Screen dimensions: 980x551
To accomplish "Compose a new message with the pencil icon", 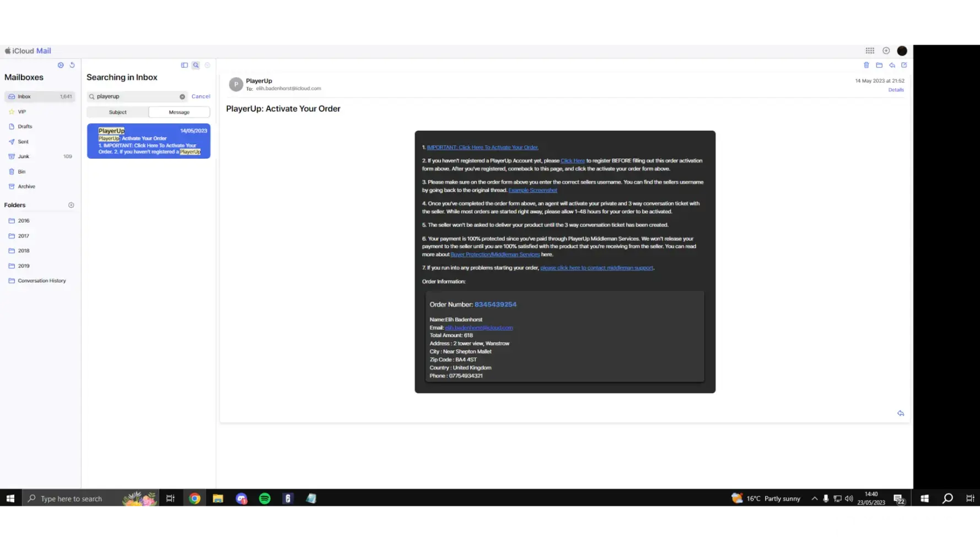I will click(x=904, y=65).
